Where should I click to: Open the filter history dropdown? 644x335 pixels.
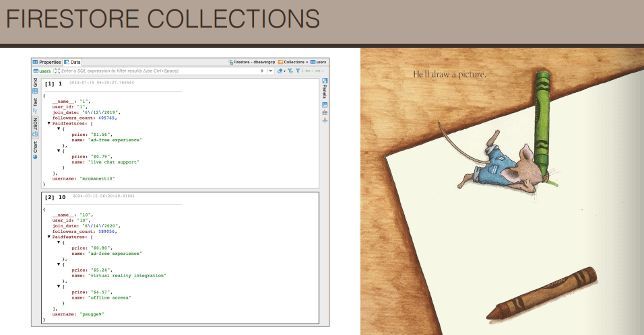pyautogui.click(x=271, y=71)
